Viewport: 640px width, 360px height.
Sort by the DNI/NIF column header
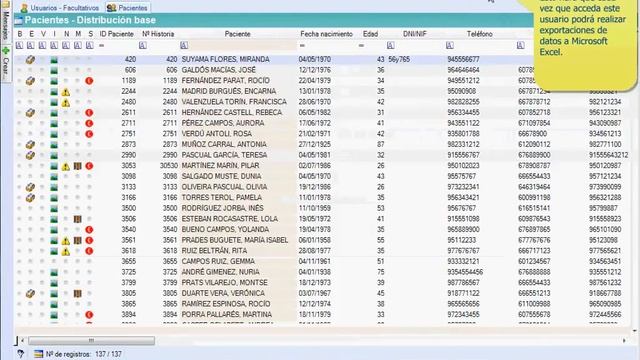click(x=415, y=34)
